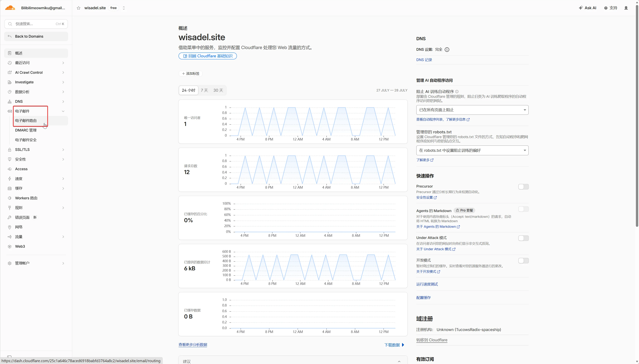Expand the 最近访问 chevron
This screenshot has width=639, height=364.
[x=63, y=63]
